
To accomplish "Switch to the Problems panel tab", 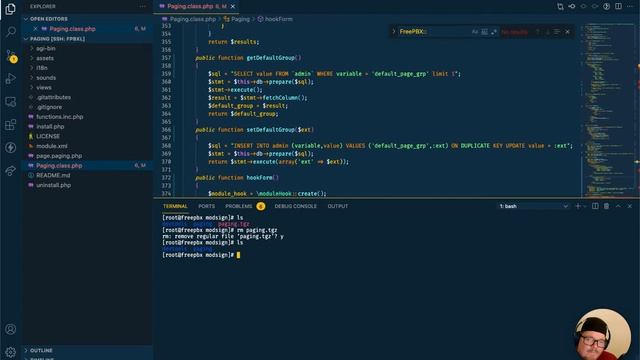I will click(239, 207).
